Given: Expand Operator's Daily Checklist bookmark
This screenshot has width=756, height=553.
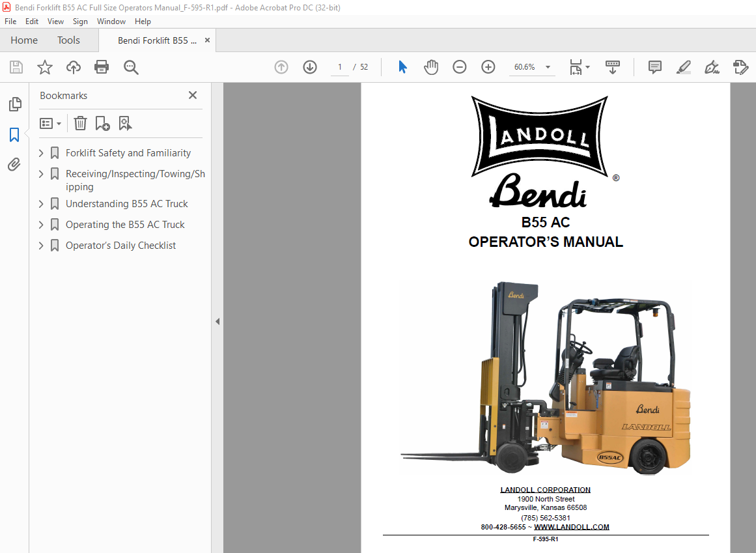Looking at the screenshot, I should point(41,246).
